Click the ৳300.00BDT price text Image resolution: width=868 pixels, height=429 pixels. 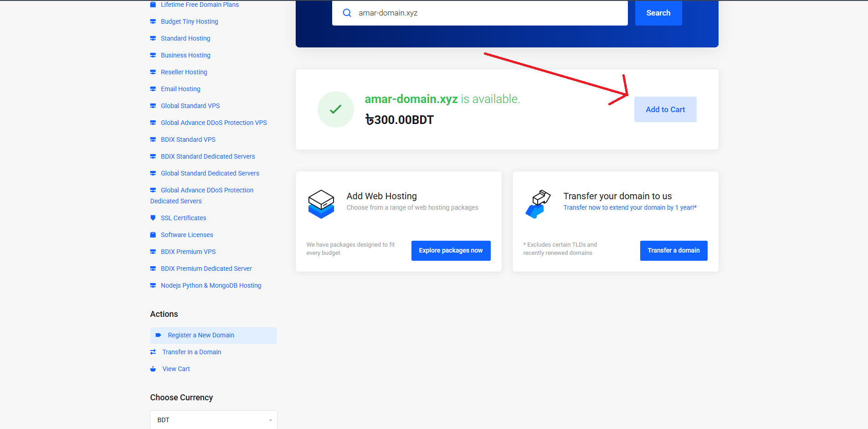[x=399, y=120]
